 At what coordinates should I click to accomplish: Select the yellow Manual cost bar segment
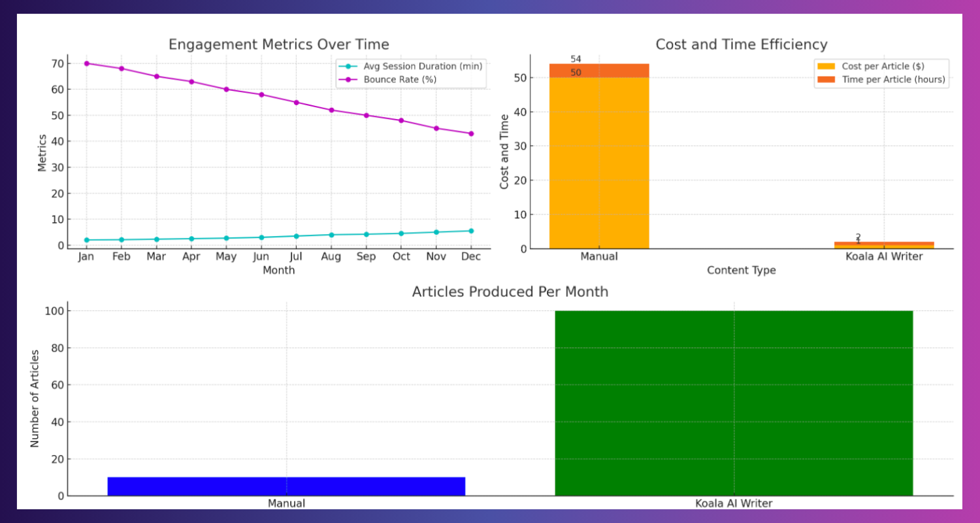click(599, 163)
